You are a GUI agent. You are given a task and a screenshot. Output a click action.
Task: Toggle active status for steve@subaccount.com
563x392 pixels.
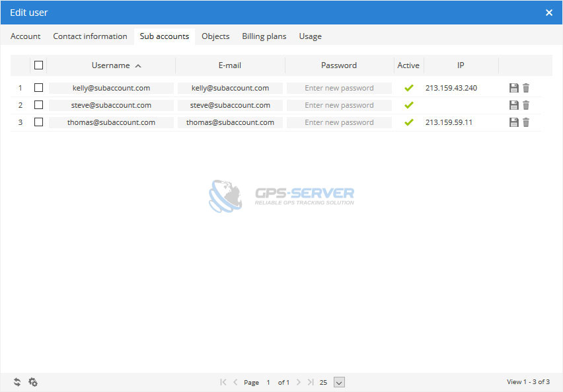409,105
